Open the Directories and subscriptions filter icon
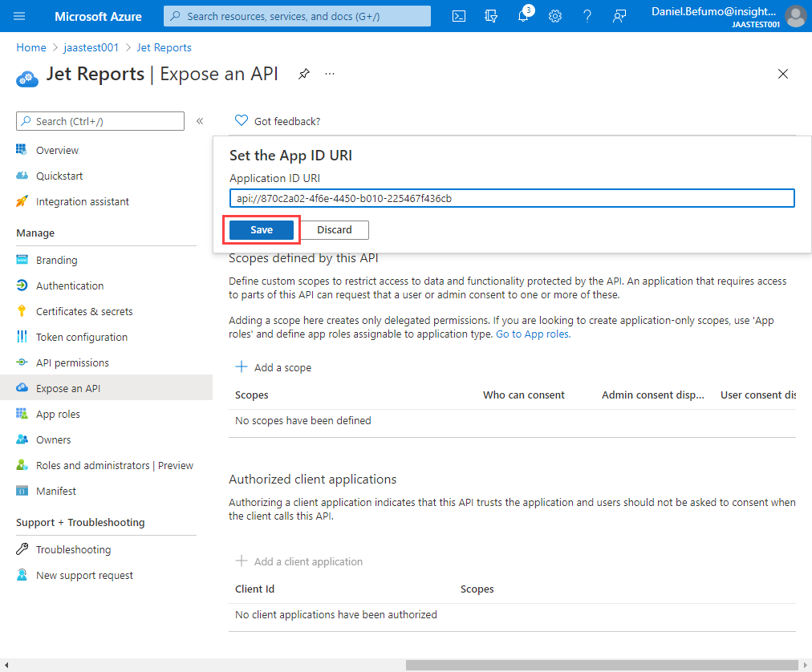 491,16
